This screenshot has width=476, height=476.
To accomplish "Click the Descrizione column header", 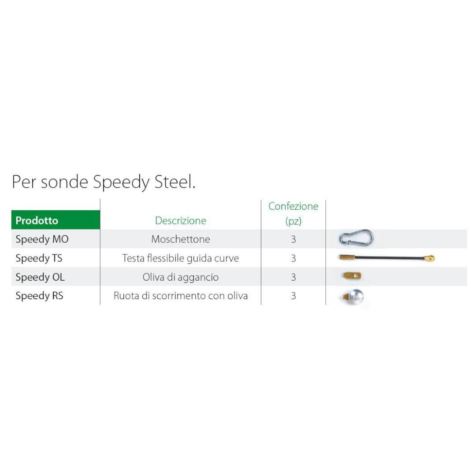I will [x=180, y=220].
